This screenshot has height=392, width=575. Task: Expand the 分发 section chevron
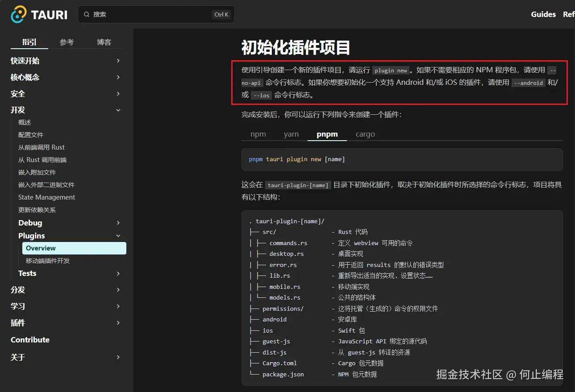point(118,290)
